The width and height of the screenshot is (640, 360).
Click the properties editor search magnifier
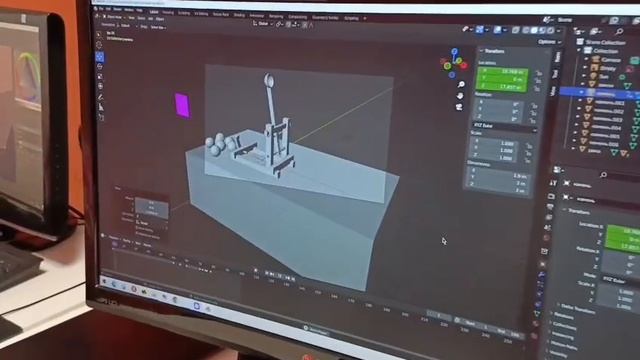pyautogui.click(x=603, y=175)
